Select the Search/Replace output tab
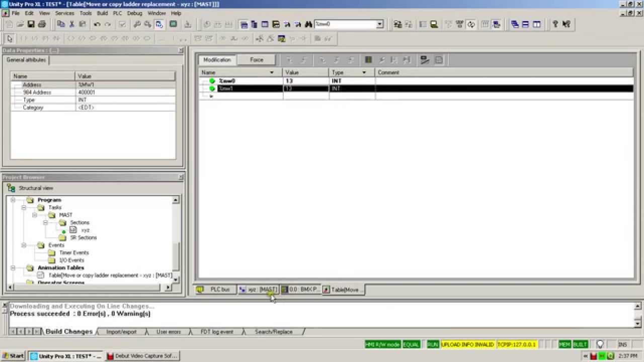This screenshot has width=644, height=362. [x=273, y=332]
